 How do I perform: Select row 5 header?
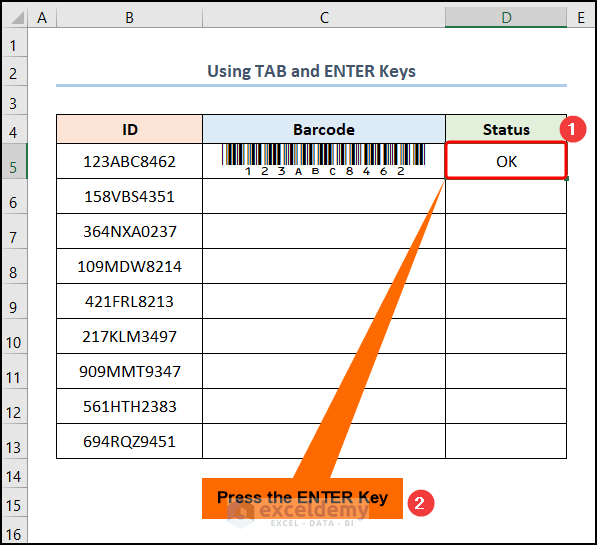tap(14, 161)
